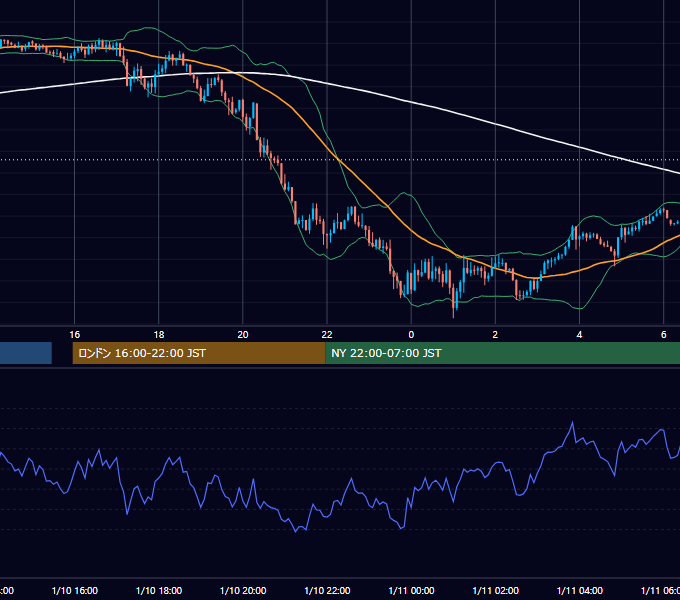Click the 1/10 20:00 lower axis label
This screenshot has width=680, height=600.
(x=243, y=591)
